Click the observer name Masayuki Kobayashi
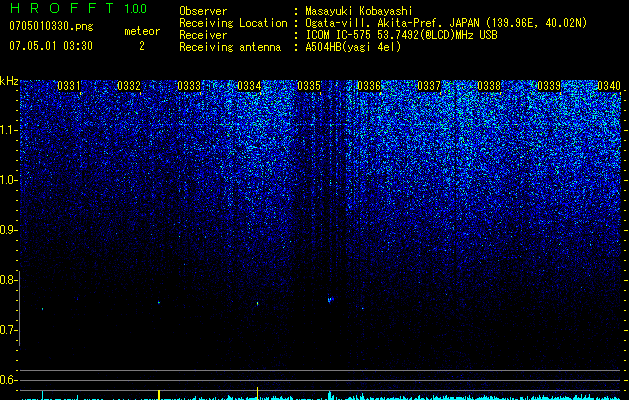 (359, 11)
